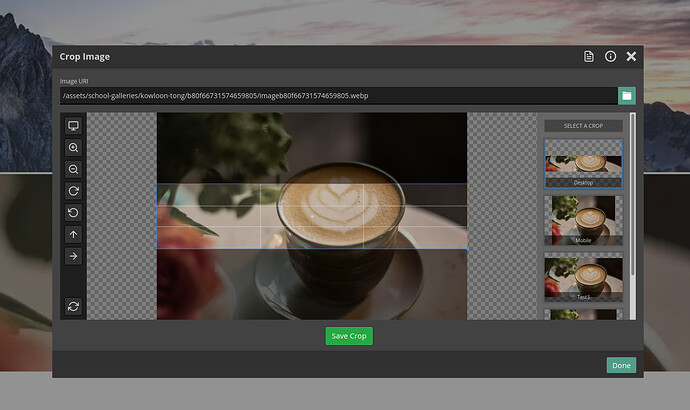The image size is (690, 410).
Task: Click the up arrow tool icon
Action: pyautogui.click(x=73, y=234)
